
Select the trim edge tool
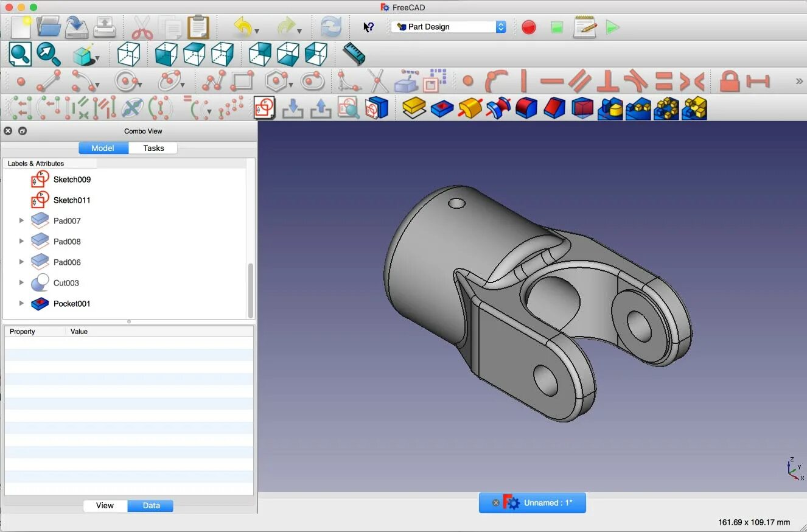377,81
